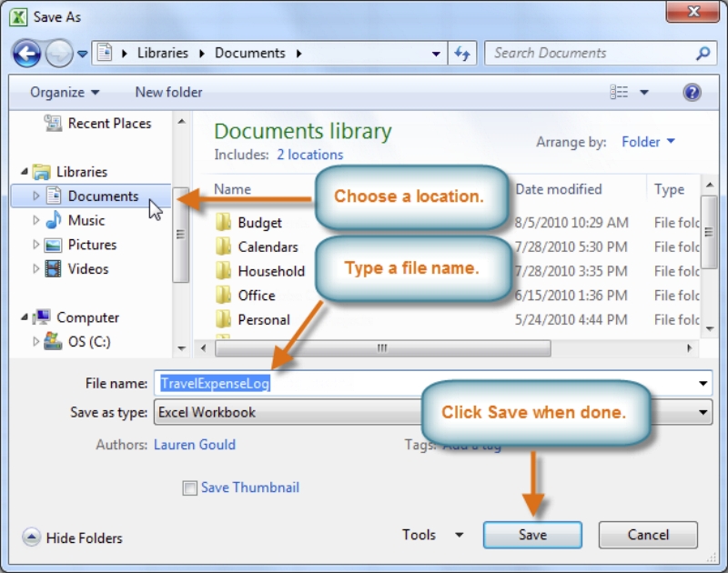Image resolution: width=728 pixels, height=573 pixels.
Task: Open the Budget folder icon
Action: 223,222
